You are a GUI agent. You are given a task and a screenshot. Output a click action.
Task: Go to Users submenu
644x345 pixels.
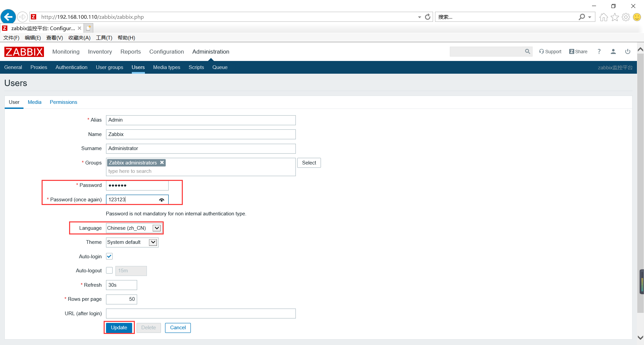click(x=138, y=67)
